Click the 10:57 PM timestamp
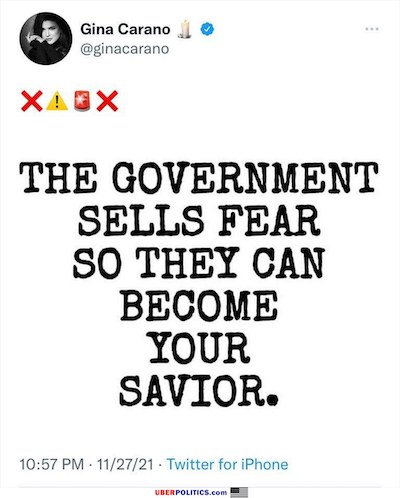The width and height of the screenshot is (400, 498). coord(52,464)
